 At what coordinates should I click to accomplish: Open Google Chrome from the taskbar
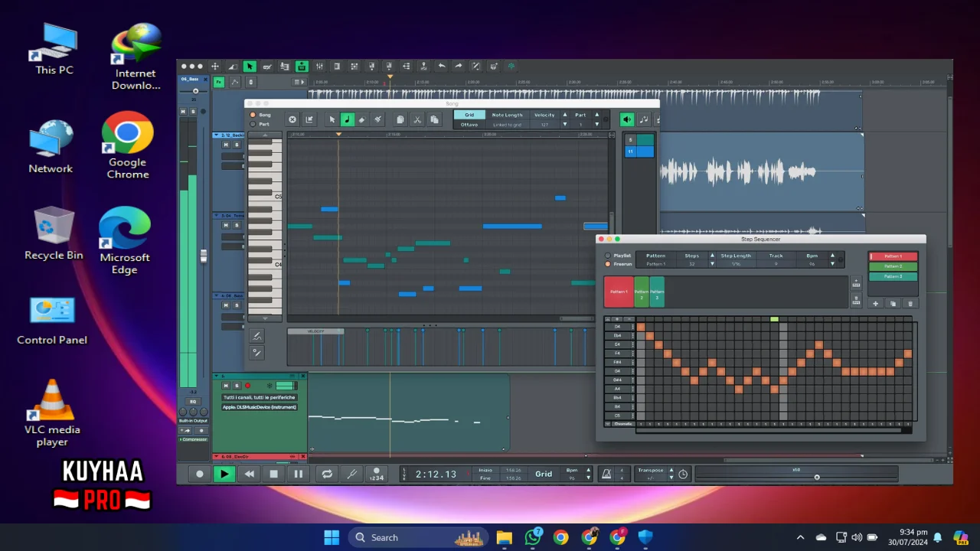(561, 537)
